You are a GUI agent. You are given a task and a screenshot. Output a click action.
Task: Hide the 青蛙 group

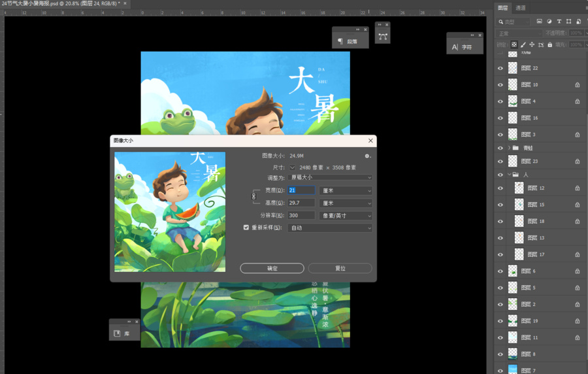click(500, 148)
